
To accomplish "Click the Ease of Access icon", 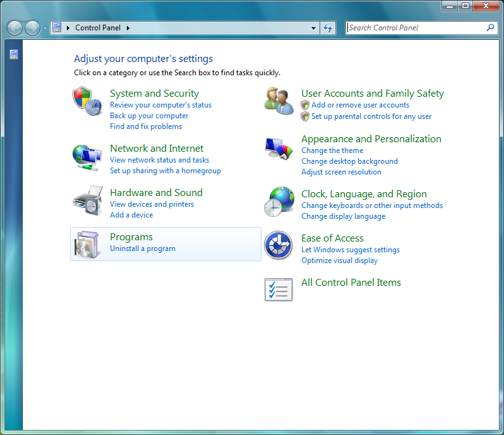I will tap(279, 245).
